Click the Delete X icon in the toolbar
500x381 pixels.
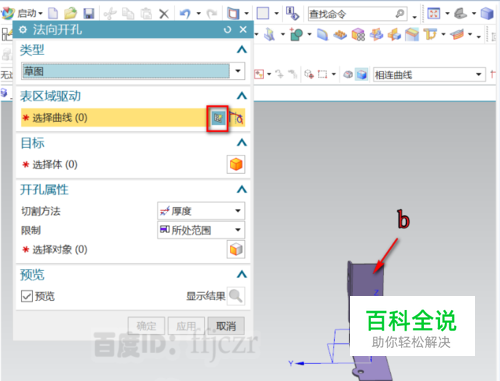point(164,14)
